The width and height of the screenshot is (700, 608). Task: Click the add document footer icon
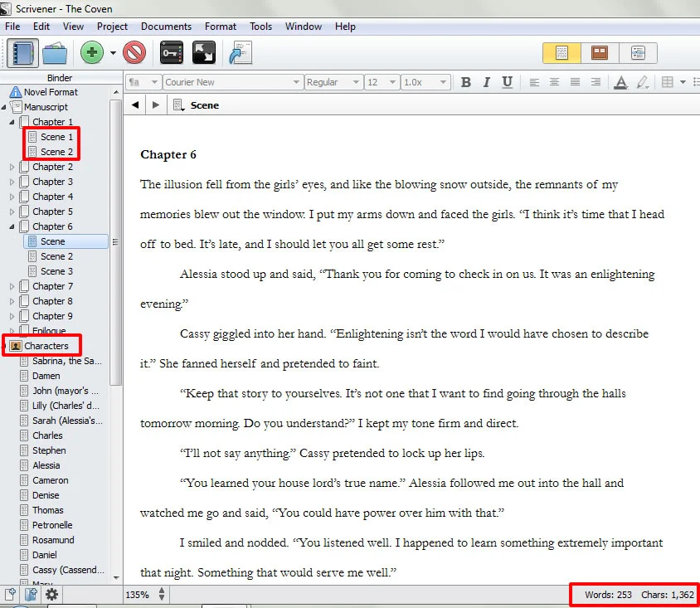(x=10, y=595)
